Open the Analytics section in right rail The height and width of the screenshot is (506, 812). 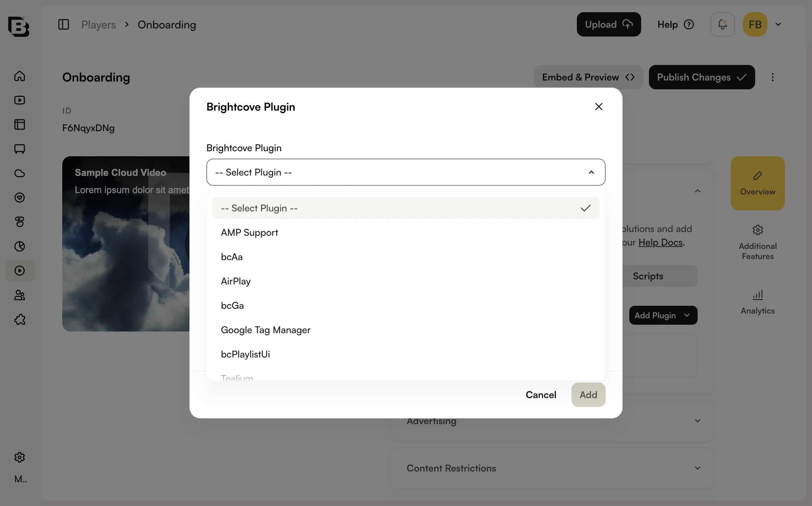(758, 302)
